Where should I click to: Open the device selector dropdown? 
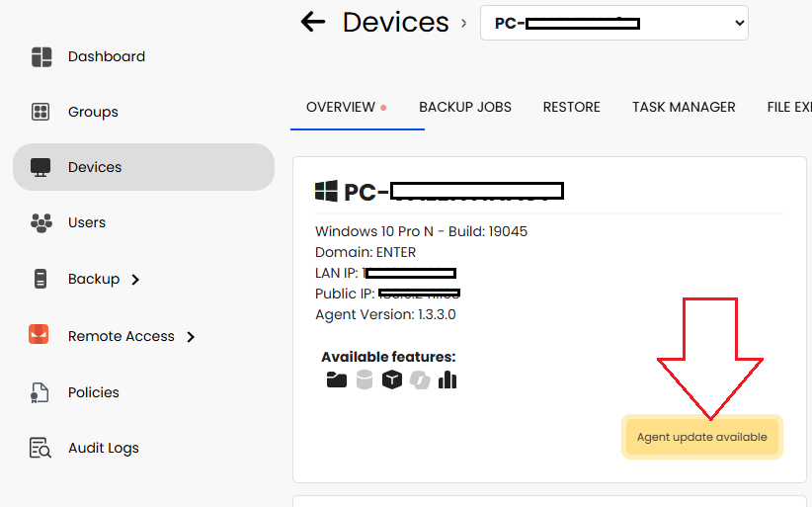(x=613, y=23)
